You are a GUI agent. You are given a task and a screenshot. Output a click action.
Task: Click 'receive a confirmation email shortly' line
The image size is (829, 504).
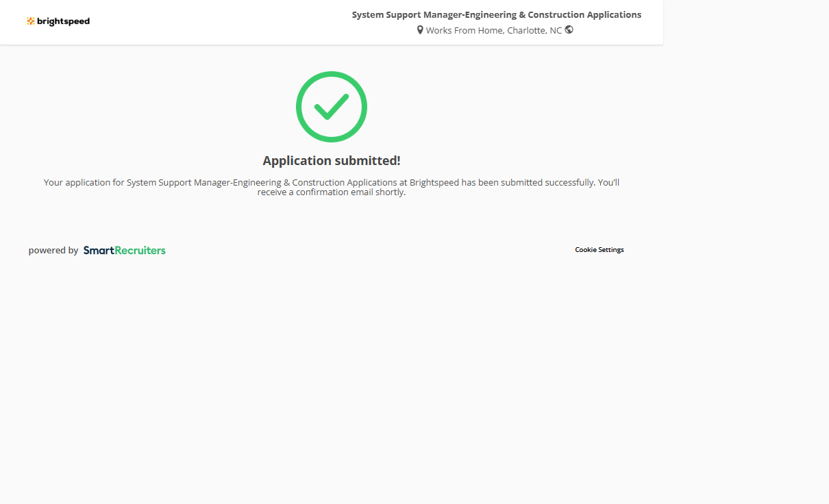(332, 192)
